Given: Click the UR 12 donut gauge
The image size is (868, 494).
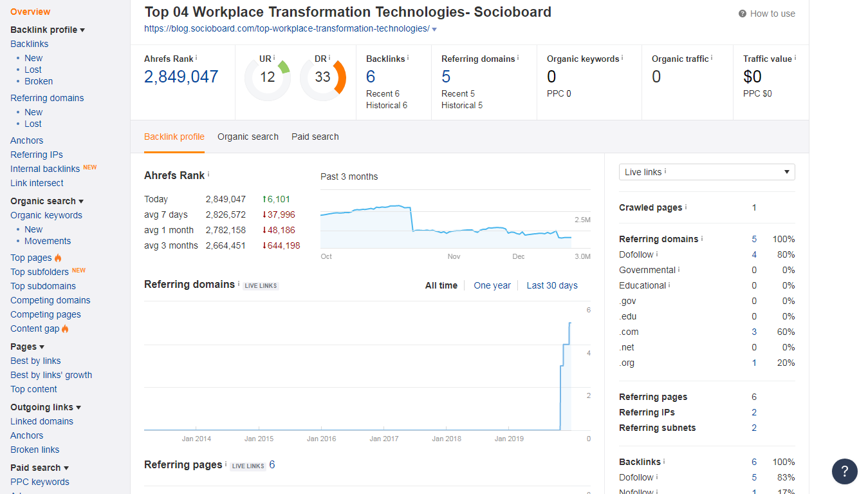Looking at the screenshot, I should 268,77.
